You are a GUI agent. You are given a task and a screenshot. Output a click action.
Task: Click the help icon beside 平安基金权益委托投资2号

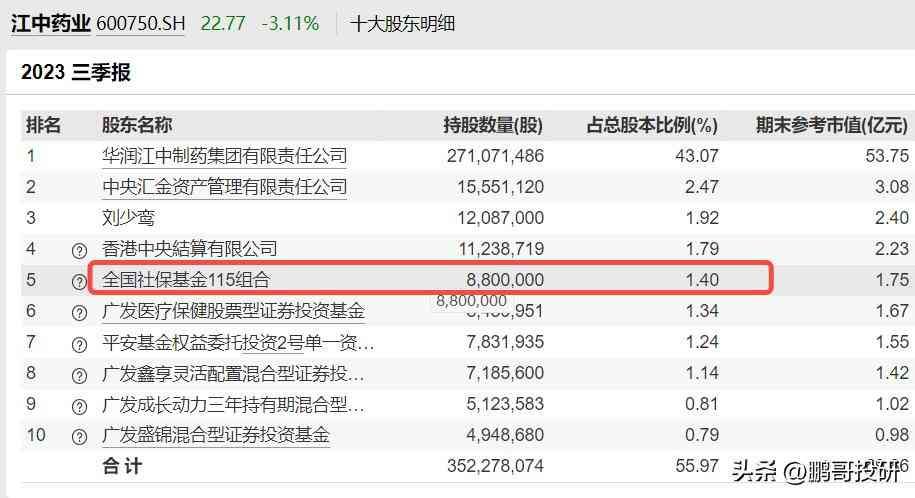coord(79,344)
